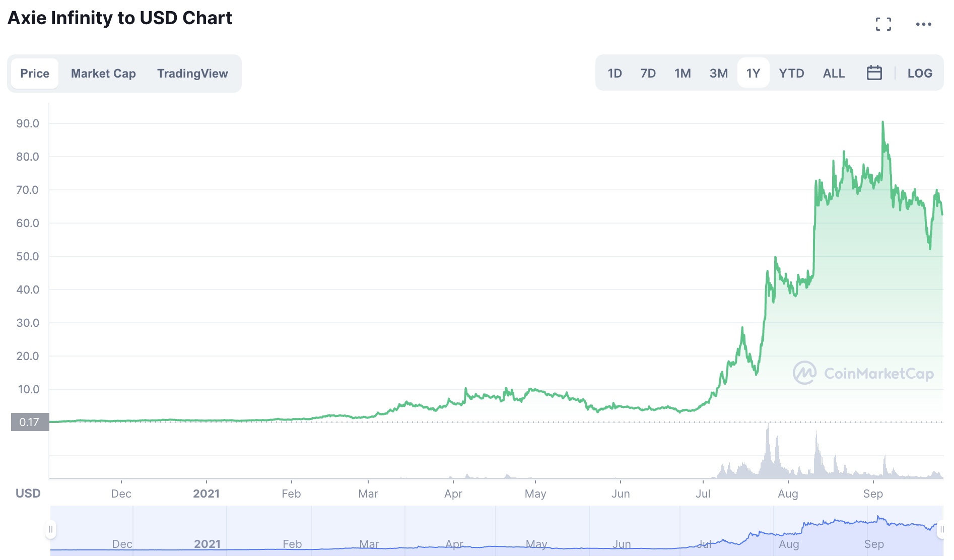The height and width of the screenshot is (560, 954).
Task: Click the Aug area in mini navigator
Action: pyautogui.click(x=788, y=544)
